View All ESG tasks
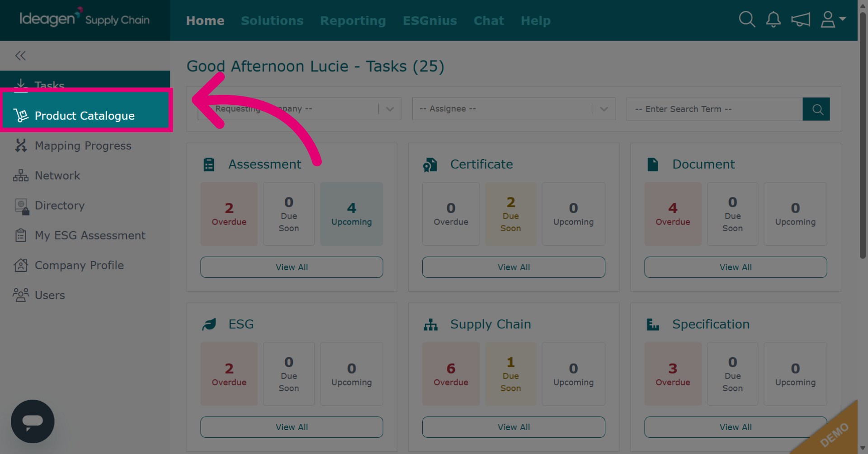Viewport: 868px width, 454px height. (292, 427)
